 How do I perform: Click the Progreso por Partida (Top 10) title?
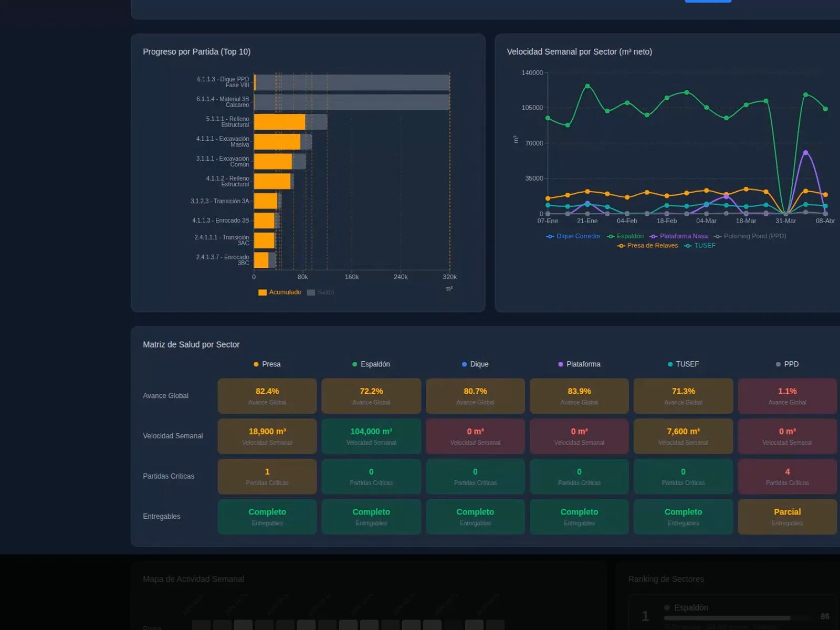tap(197, 51)
